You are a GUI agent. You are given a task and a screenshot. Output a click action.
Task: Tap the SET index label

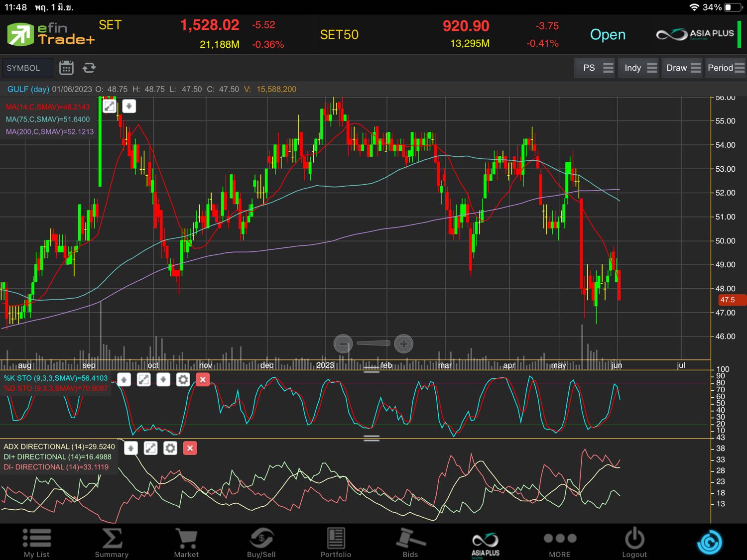coord(110,25)
